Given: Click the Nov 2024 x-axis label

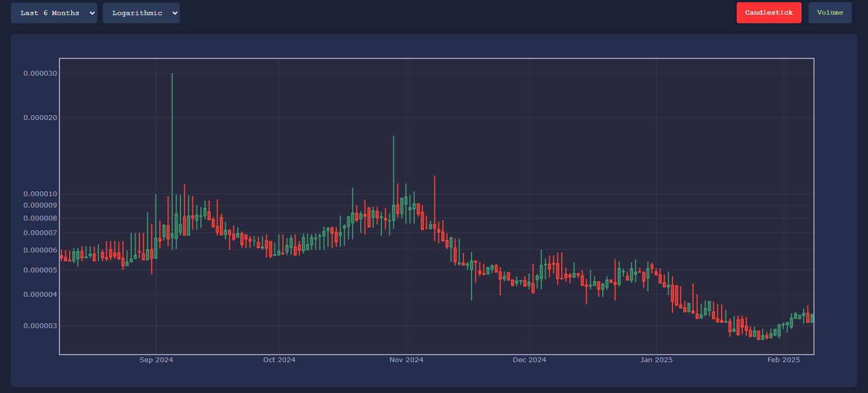Looking at the screenshot, I should pyautogui.click(x=406, y=360).
